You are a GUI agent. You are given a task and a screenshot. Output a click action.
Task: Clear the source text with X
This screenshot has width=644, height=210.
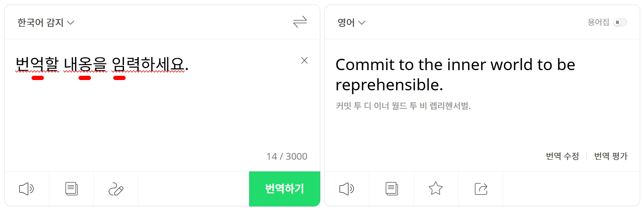(304, 61)
